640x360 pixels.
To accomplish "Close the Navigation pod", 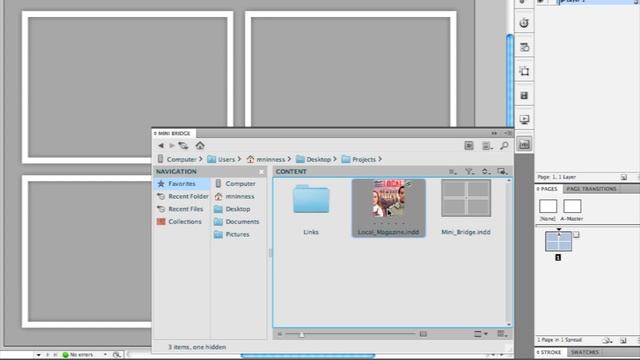I will coord(262,172).
